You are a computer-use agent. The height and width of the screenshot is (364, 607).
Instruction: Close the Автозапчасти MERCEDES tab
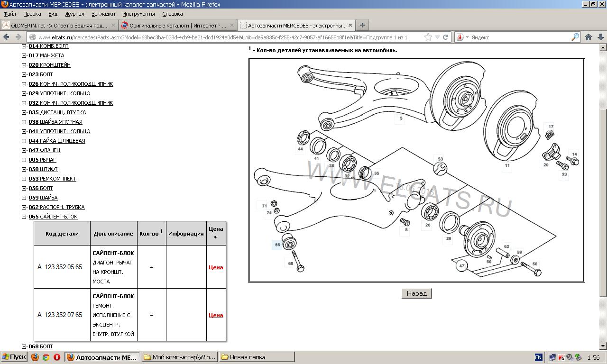coord(350,25)
